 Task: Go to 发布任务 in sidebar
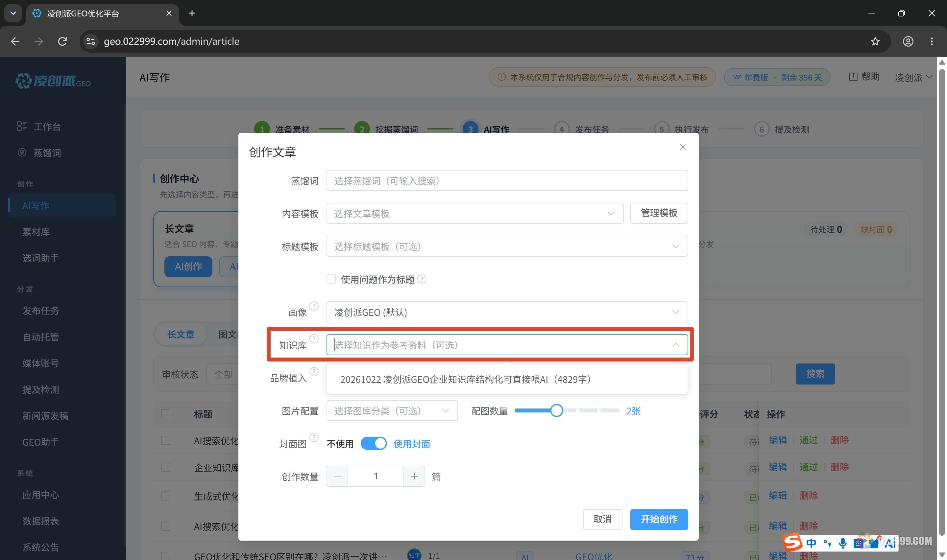(40, 311)
